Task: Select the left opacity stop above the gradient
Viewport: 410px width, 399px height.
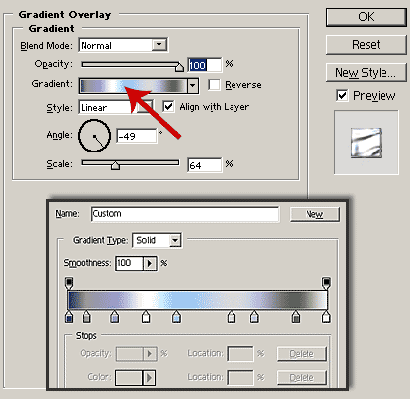Action: pos(69,283)
